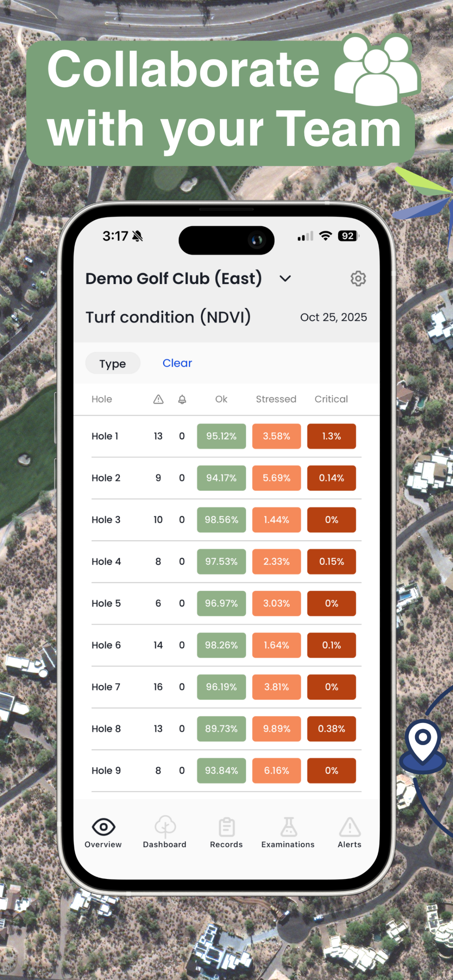Open the Hole 1 row
The height and width of the screenshot is (980, 453).
point(226,436)
